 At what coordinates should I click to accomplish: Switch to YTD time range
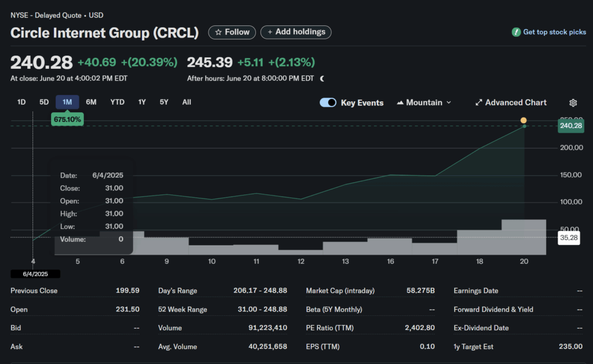click(x=117, y=102)
